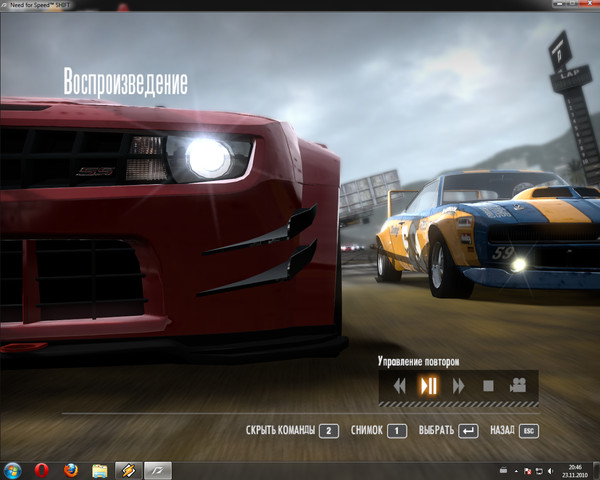600x480 pixels.
Task: Switch to Winamp taskbar button
Action: click(129, 470)
